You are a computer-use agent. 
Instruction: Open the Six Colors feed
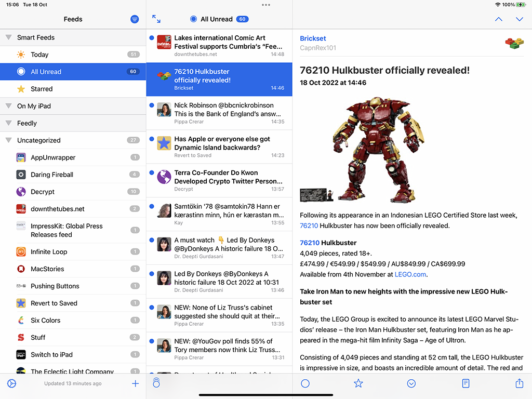coord(73,320)
